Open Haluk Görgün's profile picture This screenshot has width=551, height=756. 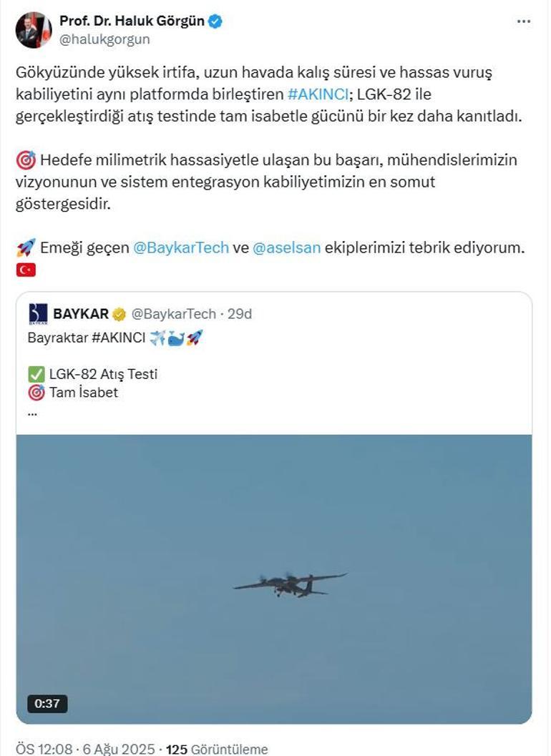tap(31, 28)
